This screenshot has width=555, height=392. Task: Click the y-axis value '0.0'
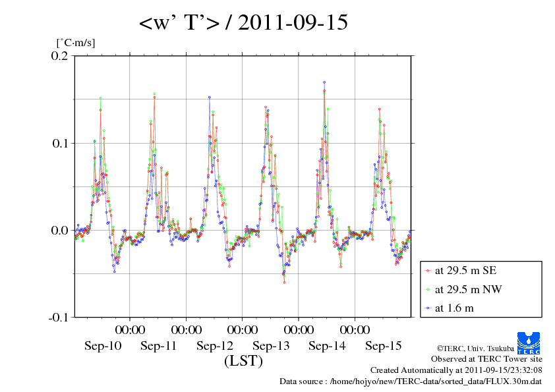[59, 231]
